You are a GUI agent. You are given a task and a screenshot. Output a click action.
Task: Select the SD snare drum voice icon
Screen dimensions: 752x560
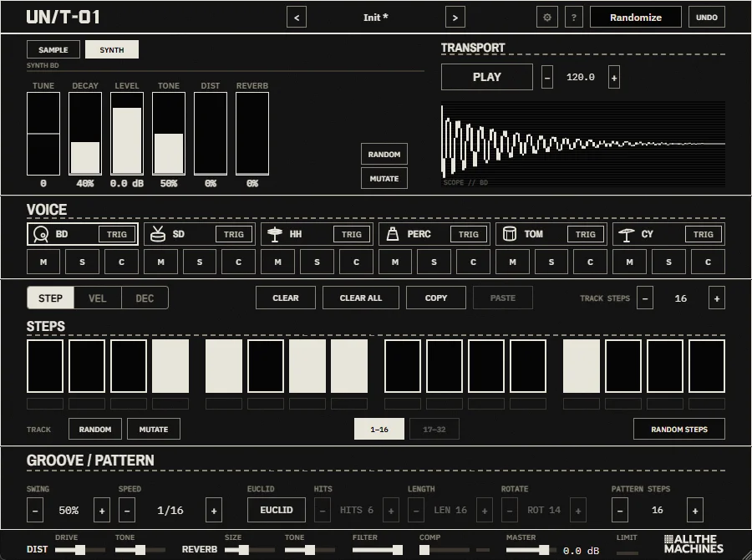pyautogui.click(x=158, y=234)
